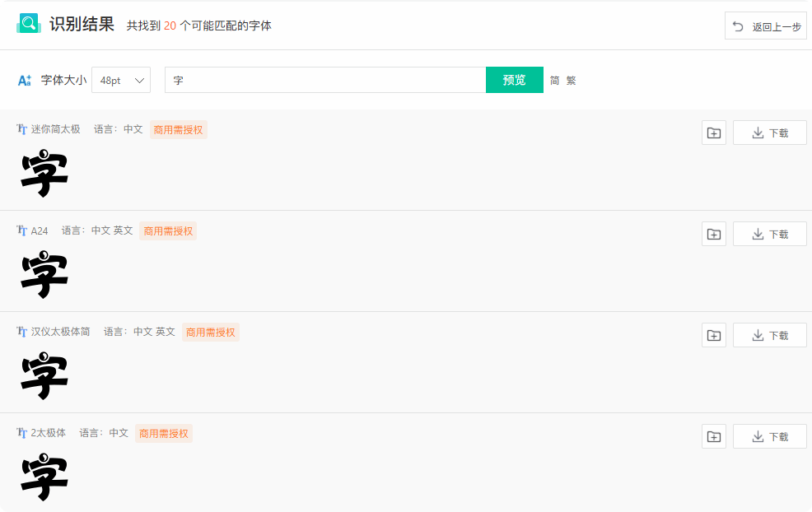Image resolution: width=812 pixels, height=512 pixels.
Task: Open the 汉仪太极体简 font name link
Action: click(x=60, y=332)
